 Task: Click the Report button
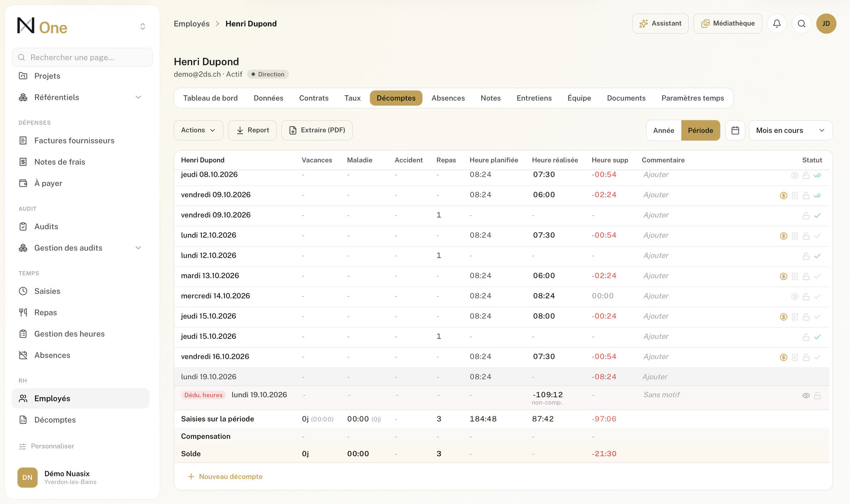(252, 130)
